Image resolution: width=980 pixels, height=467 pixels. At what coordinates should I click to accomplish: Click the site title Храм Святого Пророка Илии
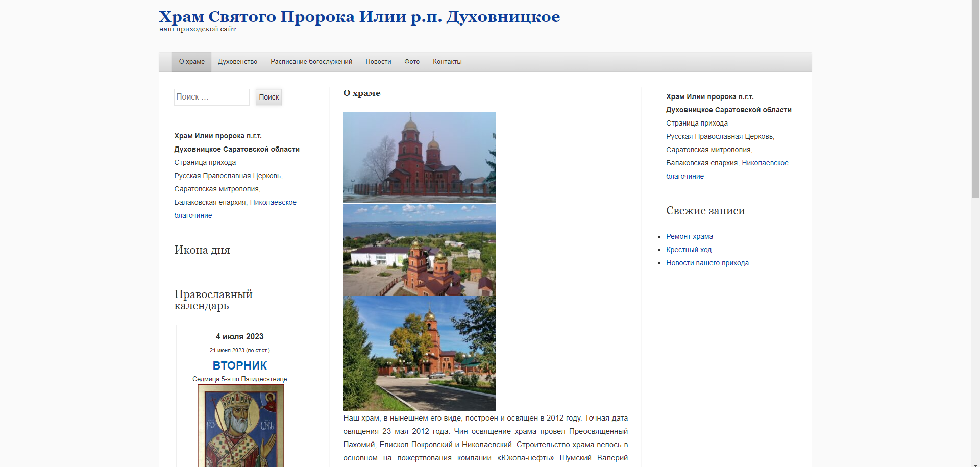359,17
